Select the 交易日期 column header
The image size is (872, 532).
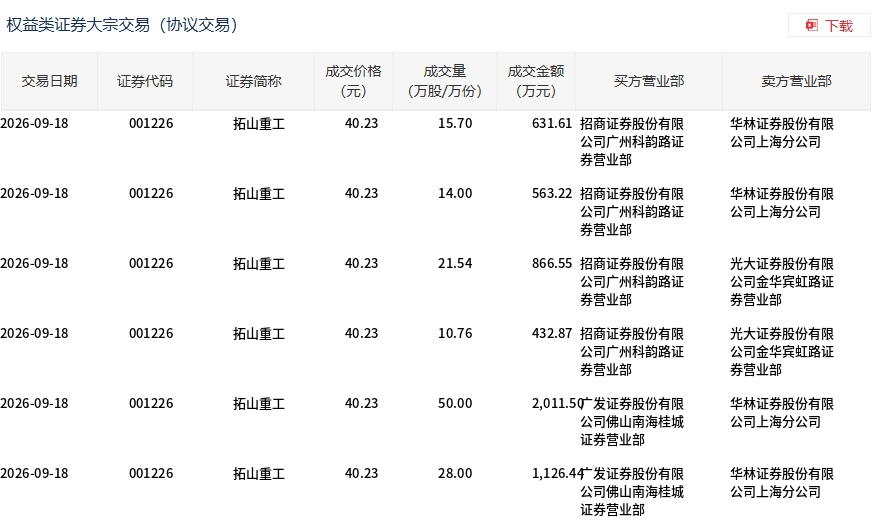49,81
